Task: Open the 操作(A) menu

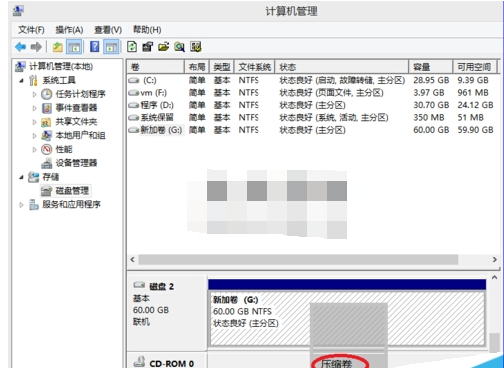Action: pyautogui.click(x=69, y=30)
